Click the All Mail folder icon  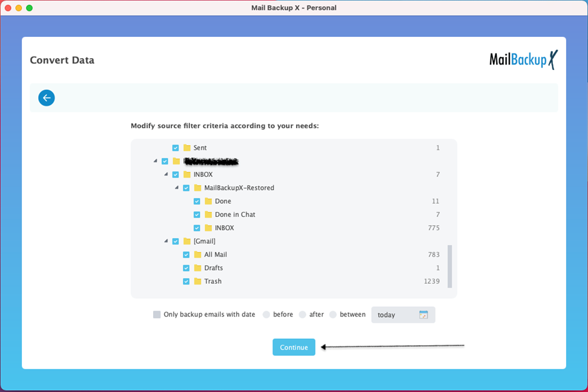point(197,254)
